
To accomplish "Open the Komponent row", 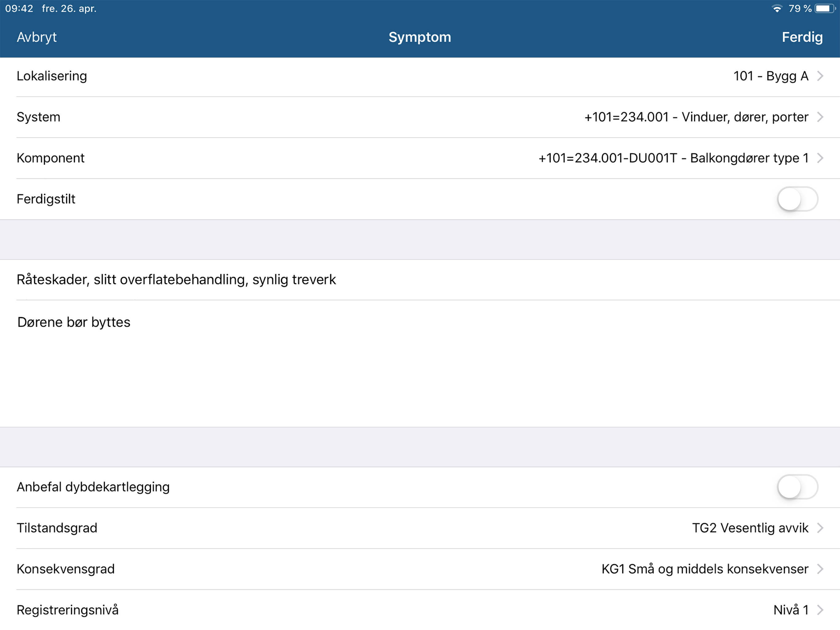I will pyautogui.click(x=420, y=158).
